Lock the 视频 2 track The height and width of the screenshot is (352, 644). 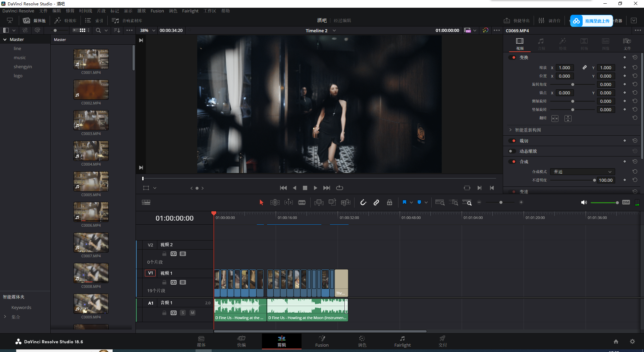click(x=164, y=254)
